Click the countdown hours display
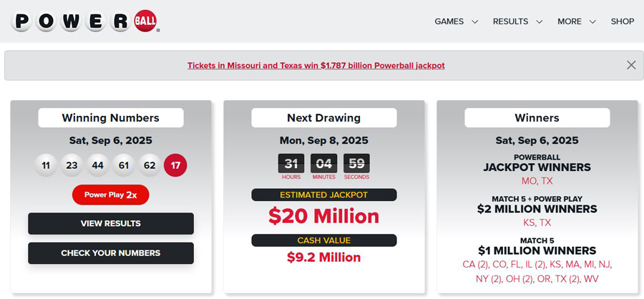The width and height of the screenshot is (644, 299). tap(291, 164)
